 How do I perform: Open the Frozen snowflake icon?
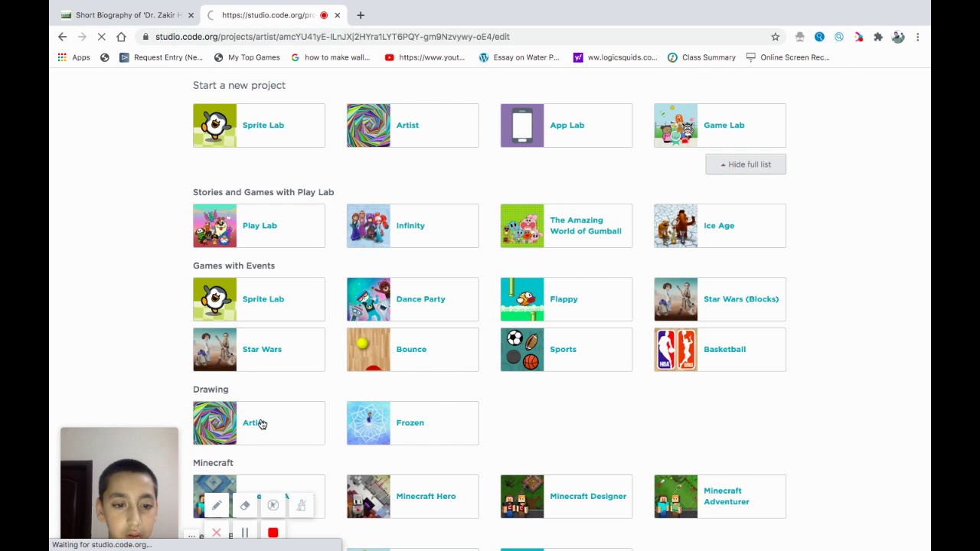coord(368,423)
